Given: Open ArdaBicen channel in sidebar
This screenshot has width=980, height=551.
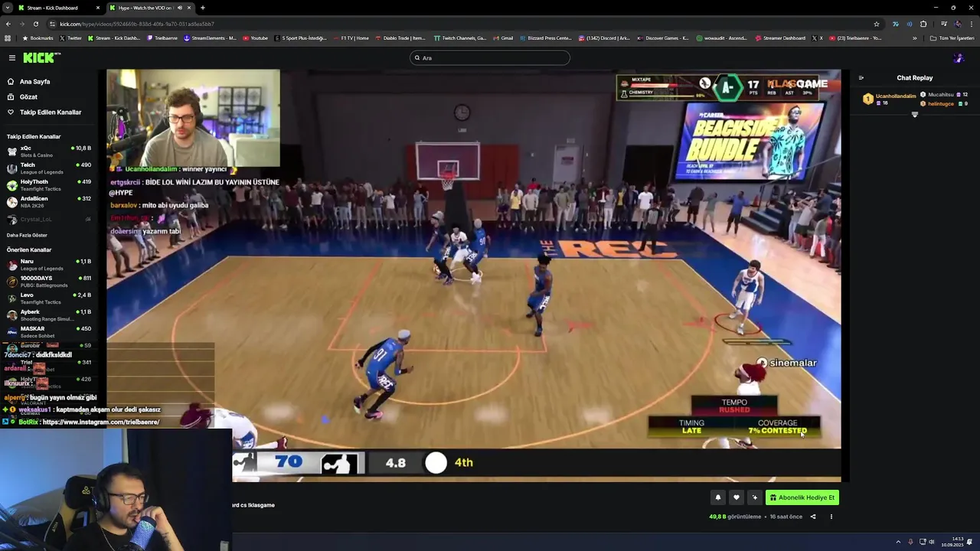Looking at the screenshot, I should point(48,202).
